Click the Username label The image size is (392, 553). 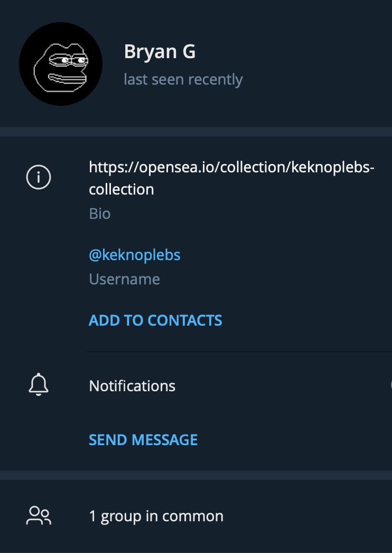(x=125, y=279)
